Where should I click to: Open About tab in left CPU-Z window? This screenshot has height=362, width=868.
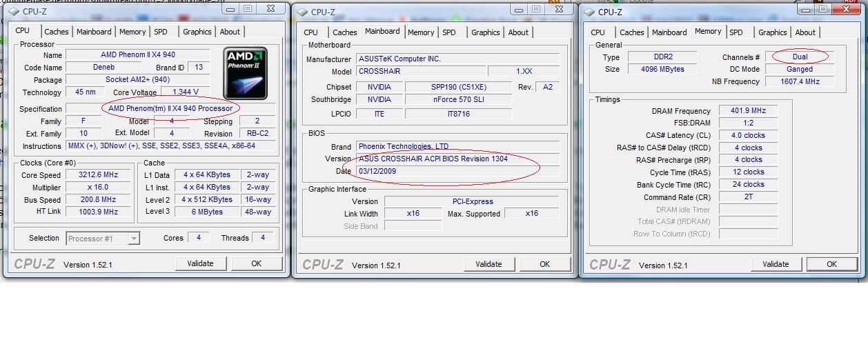pos(230,32)
